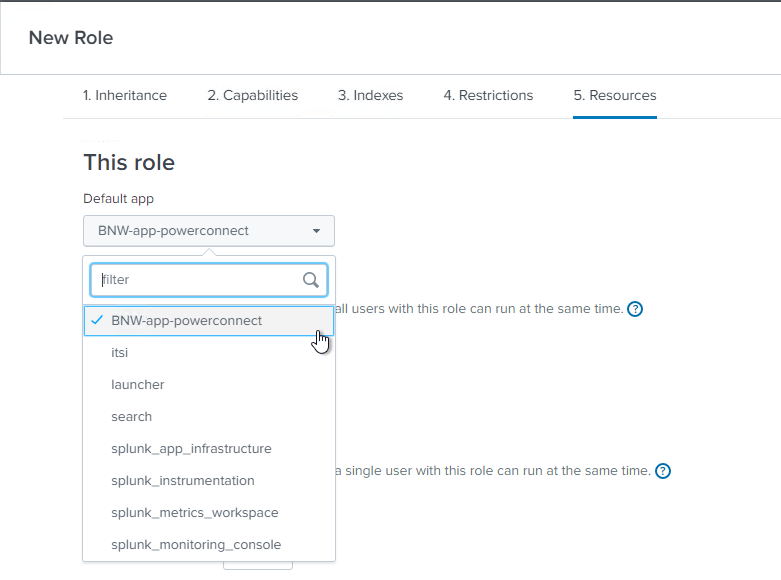This screenshot has height=580, width=781.
Task: Select BNW-app-powerconnect list entry
Action: (187, 321)
